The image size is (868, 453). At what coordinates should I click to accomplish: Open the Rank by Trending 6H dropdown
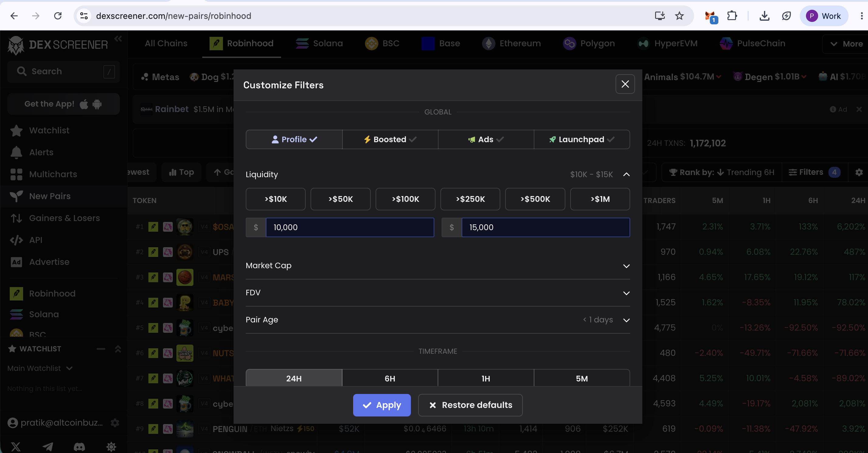721,172
